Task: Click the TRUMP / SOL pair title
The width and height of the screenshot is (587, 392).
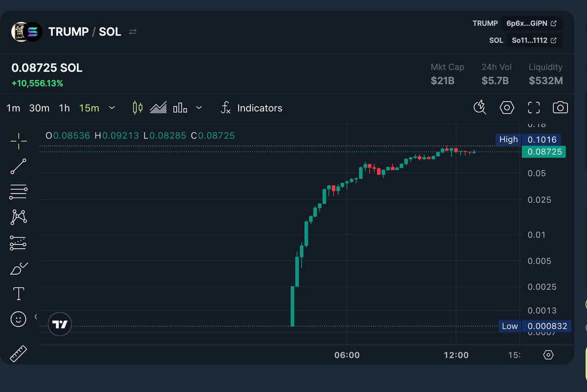Action: [85, 32]
